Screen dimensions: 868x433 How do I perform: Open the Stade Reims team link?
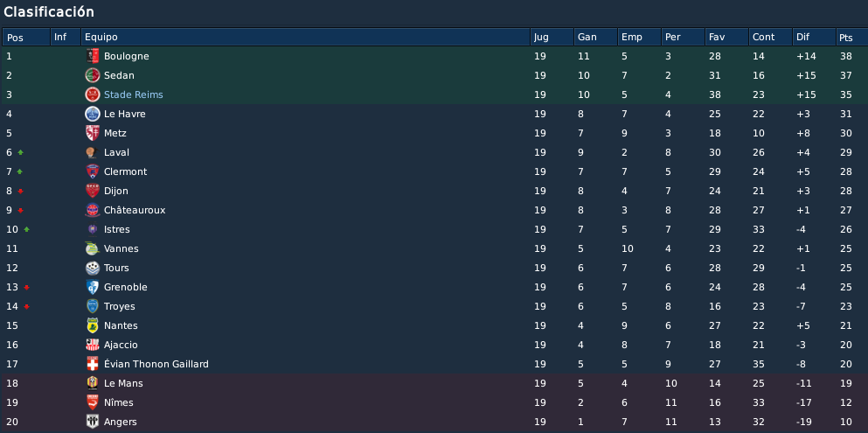[x=134, y=94]
